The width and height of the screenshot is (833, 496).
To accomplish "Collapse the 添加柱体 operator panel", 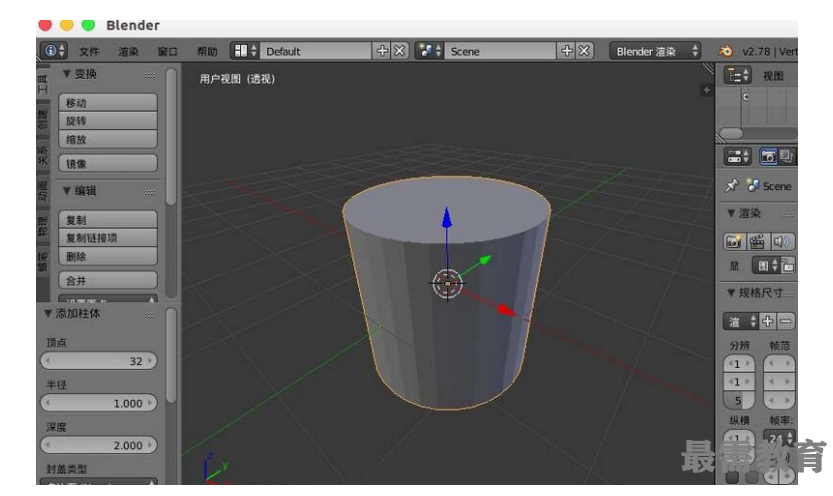I will (x=48, y=313).
